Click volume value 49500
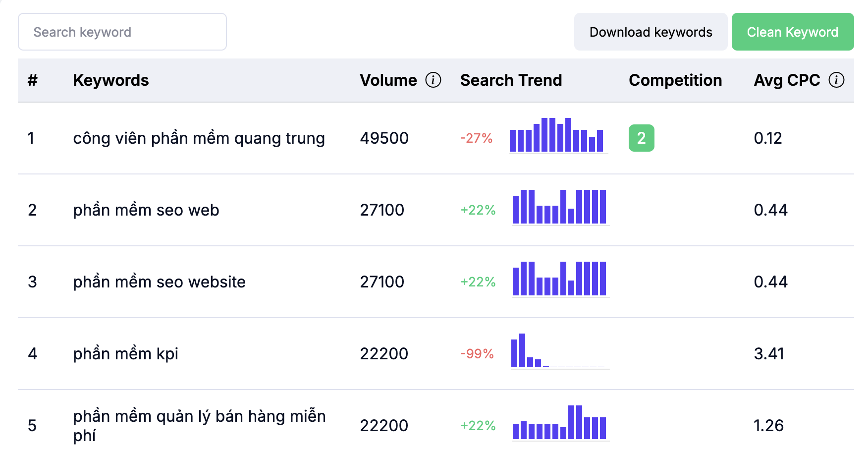Screen dimensions: 868x452 click(x=384, y=138)
